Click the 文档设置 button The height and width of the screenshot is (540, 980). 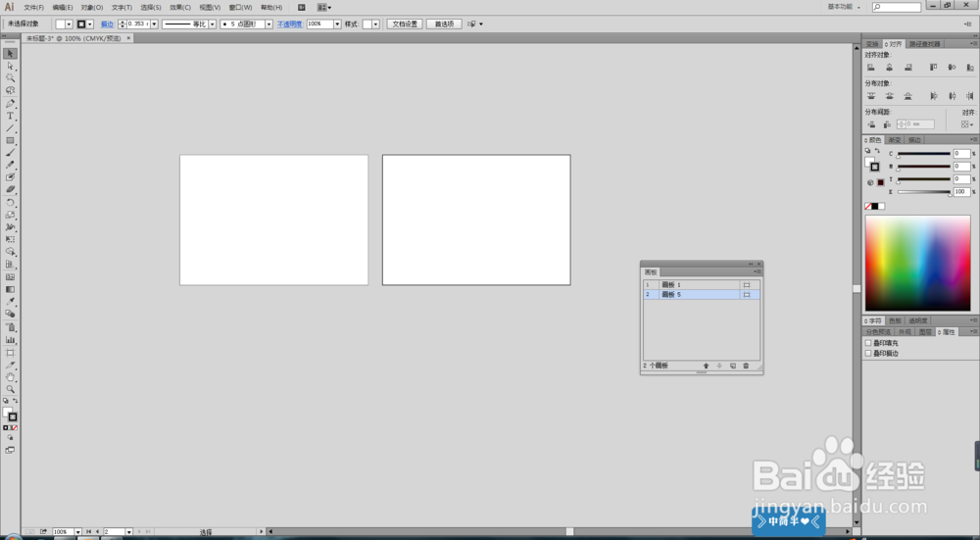pos(405,25)
